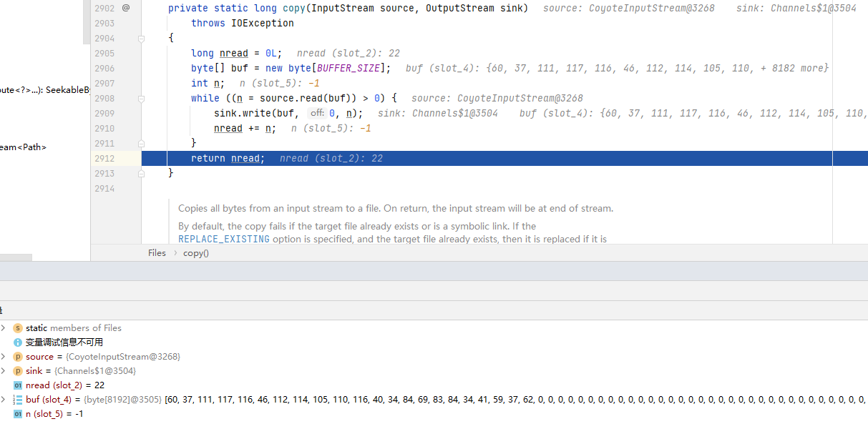Expand the source variable node
868x429 pixels.
(x=4, y=356)
